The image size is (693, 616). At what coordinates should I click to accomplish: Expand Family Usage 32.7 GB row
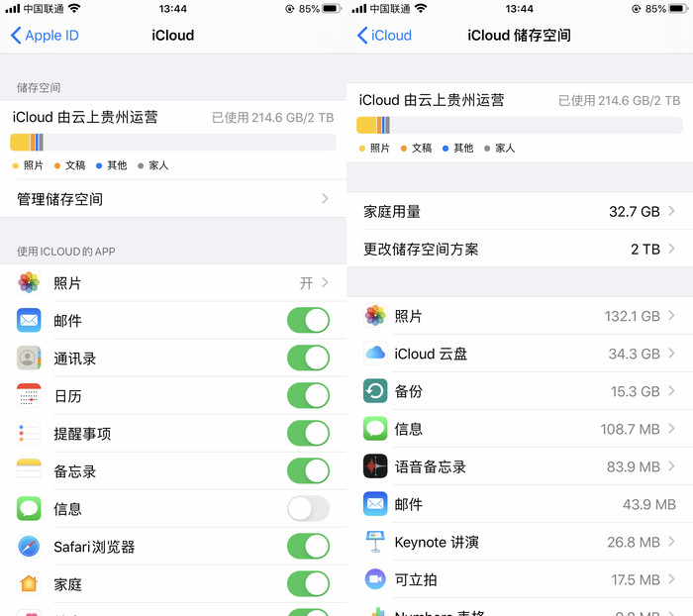point(520,211)
